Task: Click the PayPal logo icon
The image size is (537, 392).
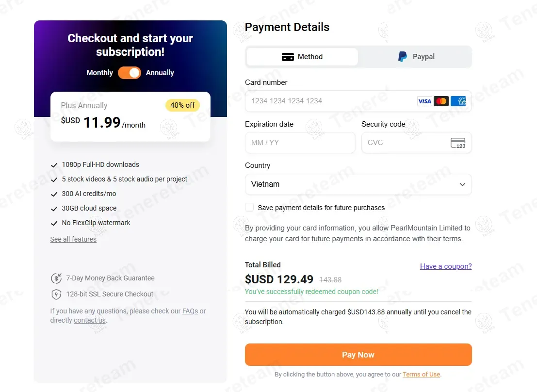Action: pyautogui.click(x=403, y=57)
